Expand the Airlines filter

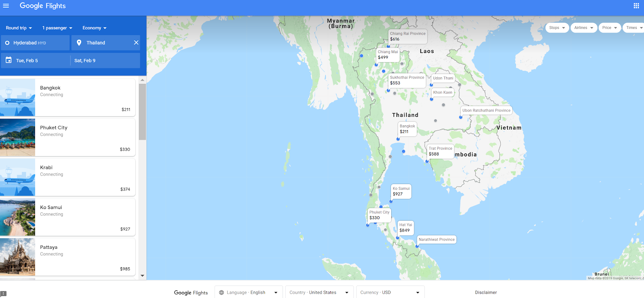[x=584, y=28]
